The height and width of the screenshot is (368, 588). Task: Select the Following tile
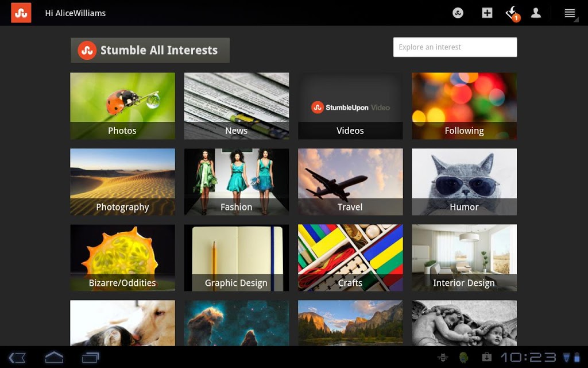[464, 106]
